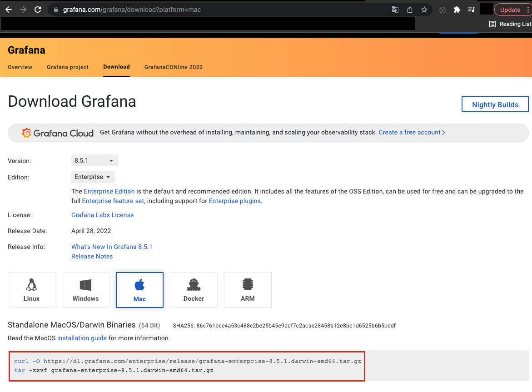This screenshot has height=392, width=532.
Task: Open the Grafana Labs License link
Action: (x=103, y=215)
